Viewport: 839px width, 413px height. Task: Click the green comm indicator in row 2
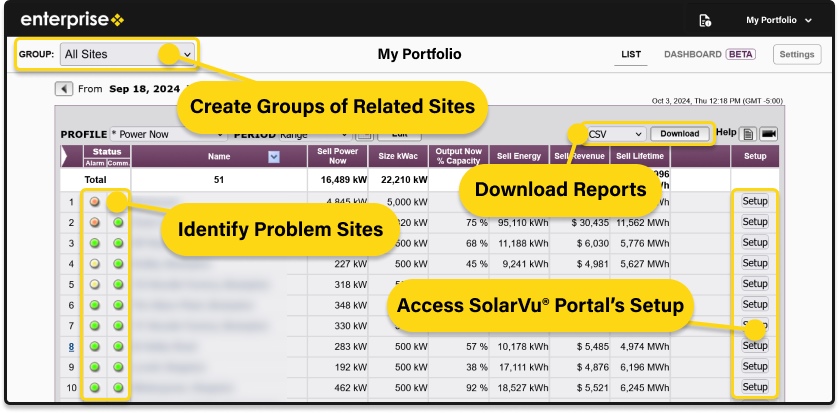coord(118,222)
